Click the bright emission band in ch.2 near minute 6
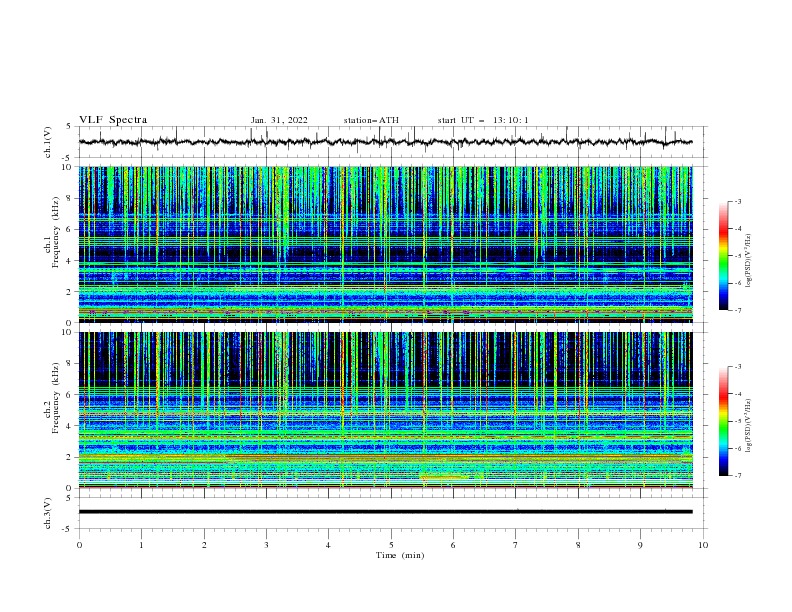The width and height of the screenshot is (792, 612). [x=442, y=476]
